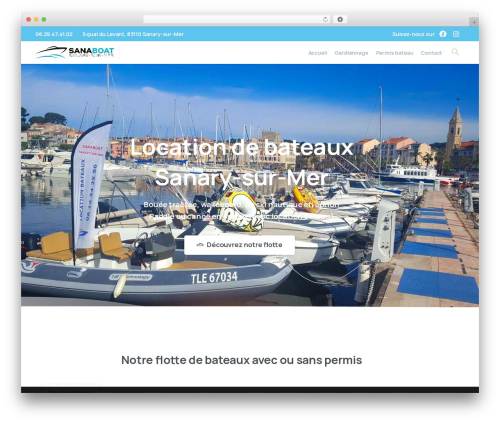Click Notre flotte de bateaux heading
The image size is (500, 423).
(x=241, y=360)
